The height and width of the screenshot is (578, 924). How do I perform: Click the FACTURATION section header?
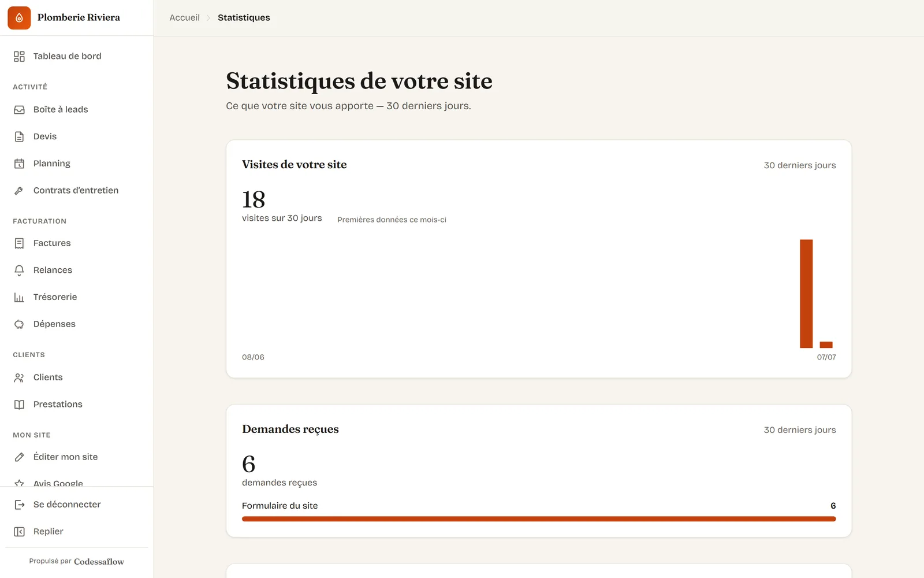click(40, 221)
